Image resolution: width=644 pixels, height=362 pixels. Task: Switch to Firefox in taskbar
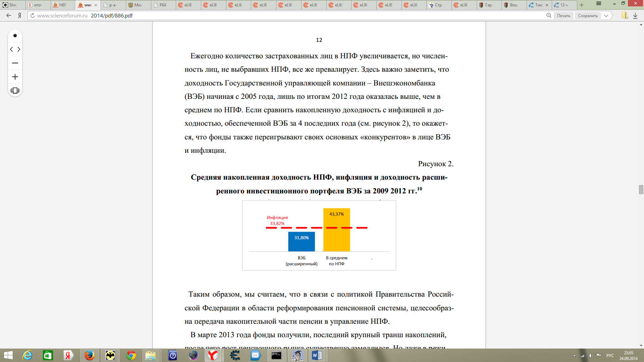click(x=89, y=355)
